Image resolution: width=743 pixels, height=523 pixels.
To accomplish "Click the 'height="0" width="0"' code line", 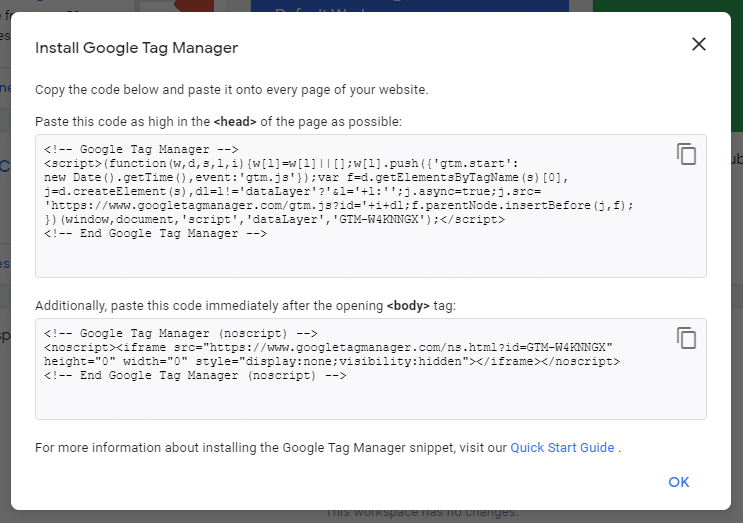I will click(x=332, y=361).
